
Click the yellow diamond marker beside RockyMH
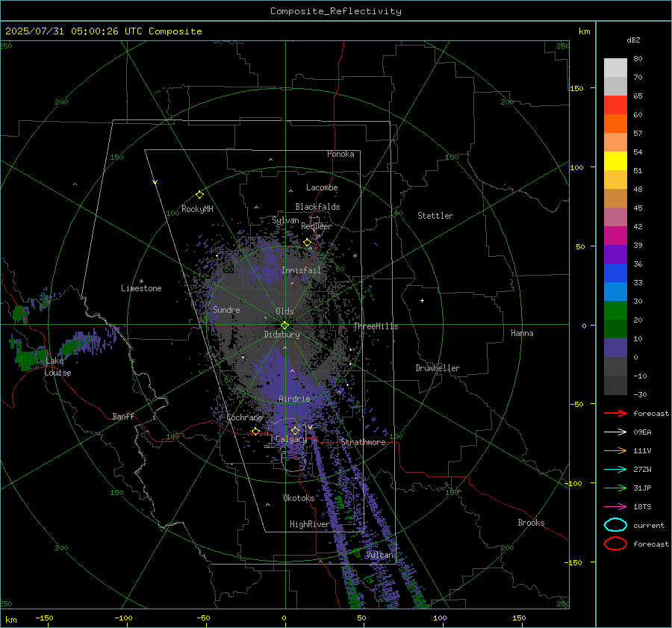point(199,195)
